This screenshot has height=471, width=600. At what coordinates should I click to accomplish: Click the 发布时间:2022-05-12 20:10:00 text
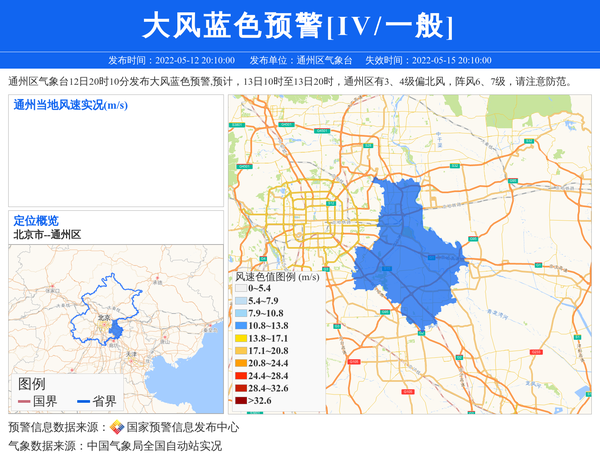click(x=171, y=60)
